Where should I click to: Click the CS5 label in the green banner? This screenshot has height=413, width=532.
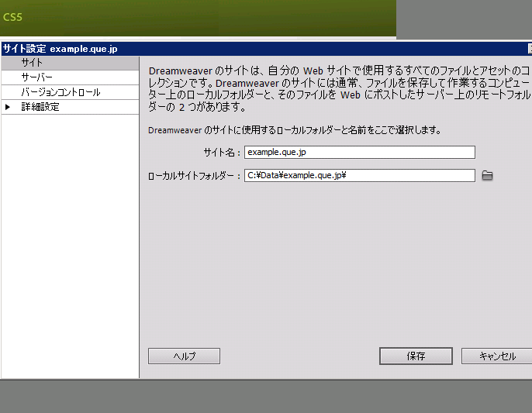click(12, 17)
